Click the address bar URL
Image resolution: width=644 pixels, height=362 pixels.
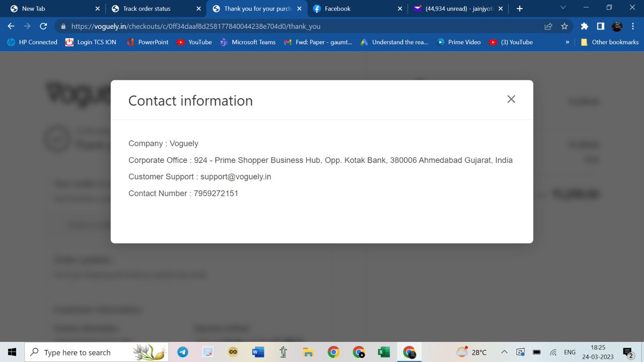point(195,26)
